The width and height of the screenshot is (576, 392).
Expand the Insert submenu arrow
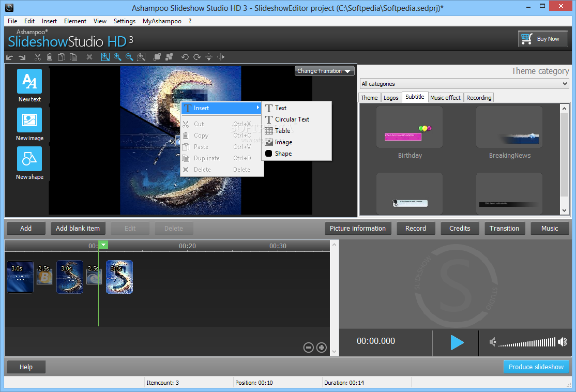point(258,108)
